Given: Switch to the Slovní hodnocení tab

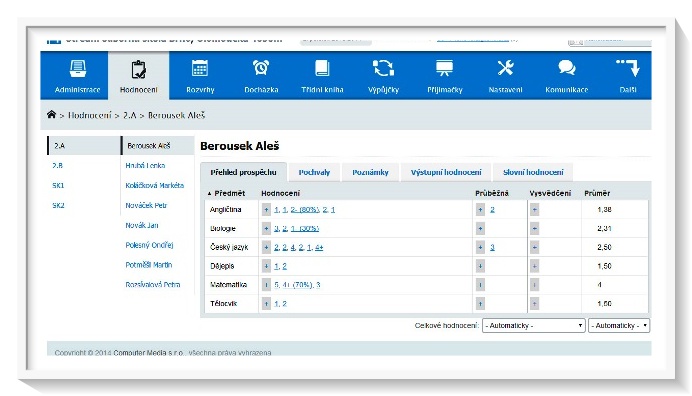Looking at the screenshot, I should coord(533,172).
